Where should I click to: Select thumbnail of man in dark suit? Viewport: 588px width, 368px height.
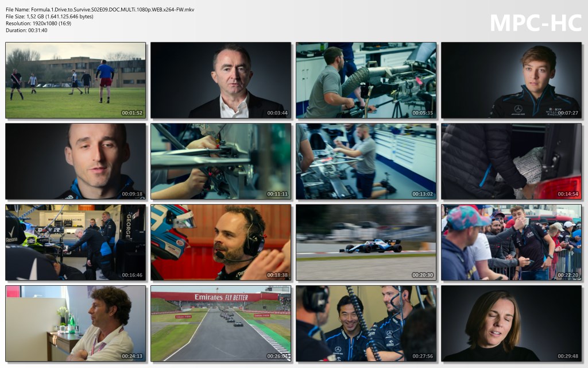click(220, 80)
